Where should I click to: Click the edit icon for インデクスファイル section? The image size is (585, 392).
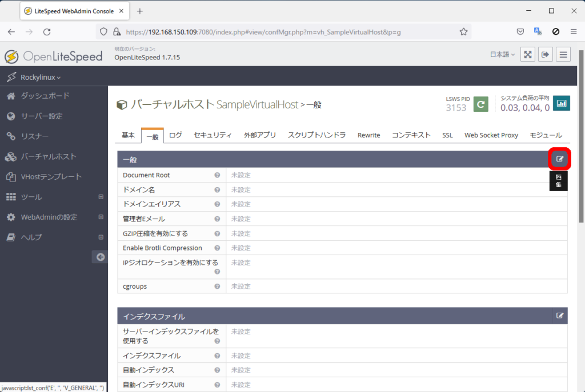(560, 316)
